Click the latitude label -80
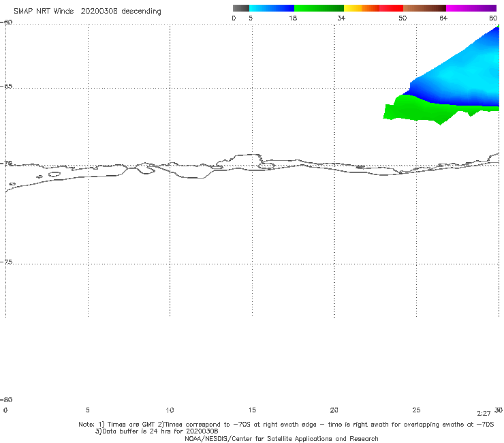This screenshot has width=504, height=443. [6, 400]
